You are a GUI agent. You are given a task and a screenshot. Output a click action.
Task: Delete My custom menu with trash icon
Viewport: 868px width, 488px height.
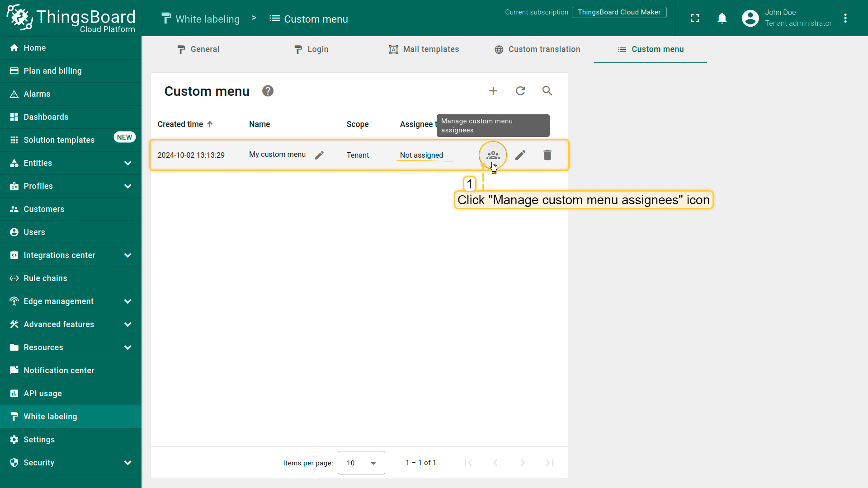[547, 155]
